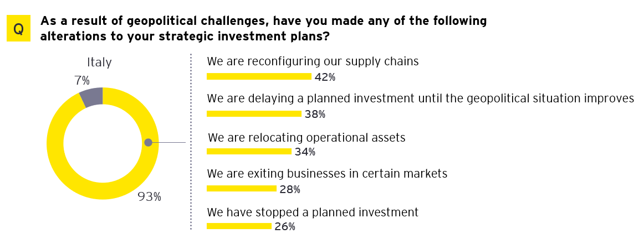
Task: Select 'We have stopped a planned investment' label
Action: point(313,212)
